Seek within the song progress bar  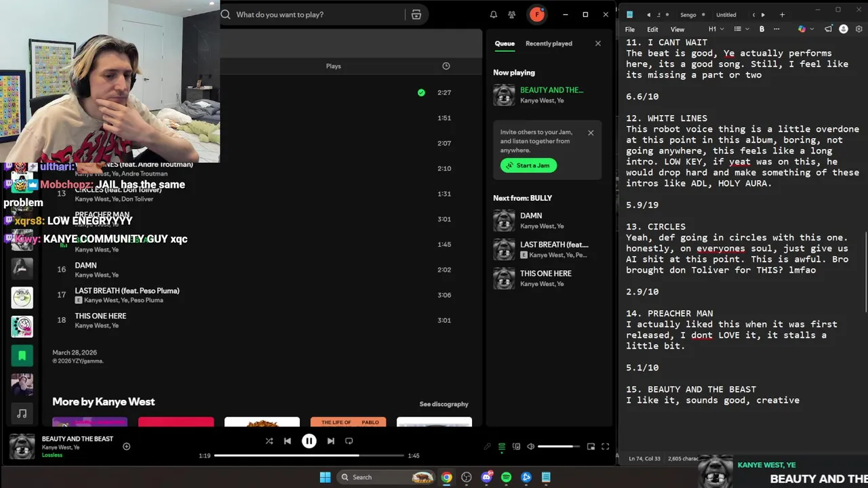309,455
